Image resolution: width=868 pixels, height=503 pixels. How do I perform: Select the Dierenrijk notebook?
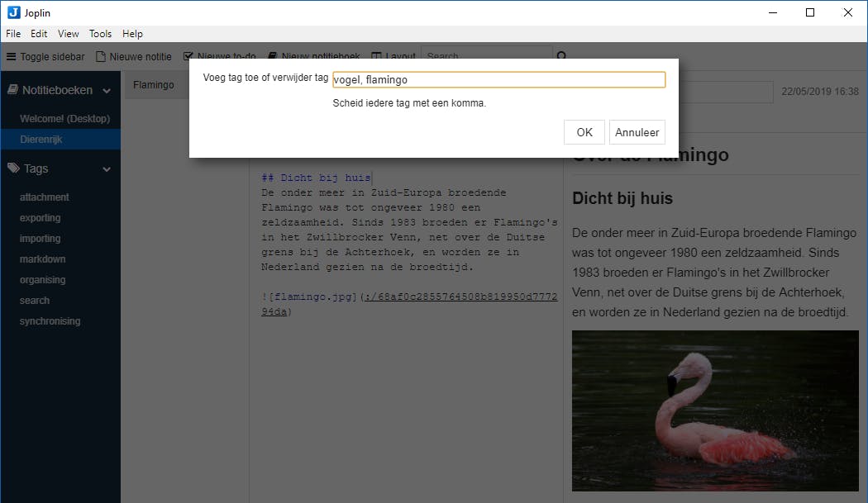[60, 140]
